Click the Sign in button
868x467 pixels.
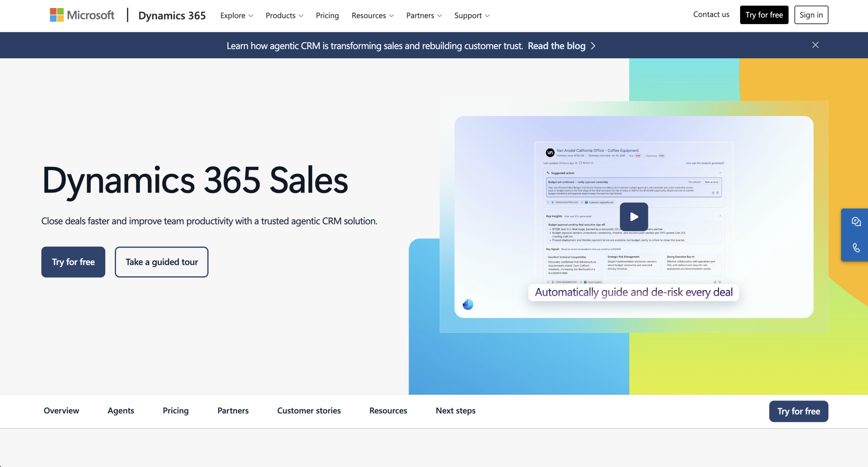tap(811, 15)
